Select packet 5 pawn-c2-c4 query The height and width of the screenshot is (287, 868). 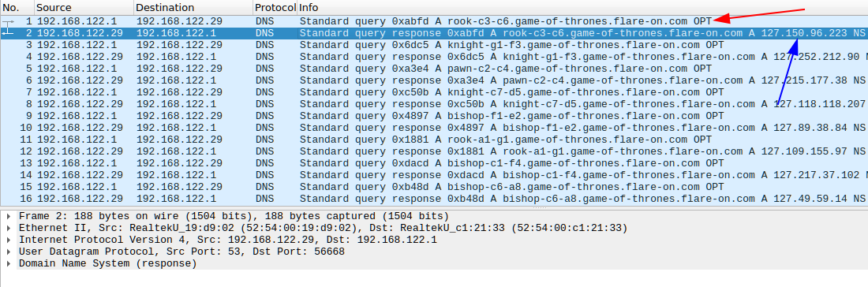[434, 69]
